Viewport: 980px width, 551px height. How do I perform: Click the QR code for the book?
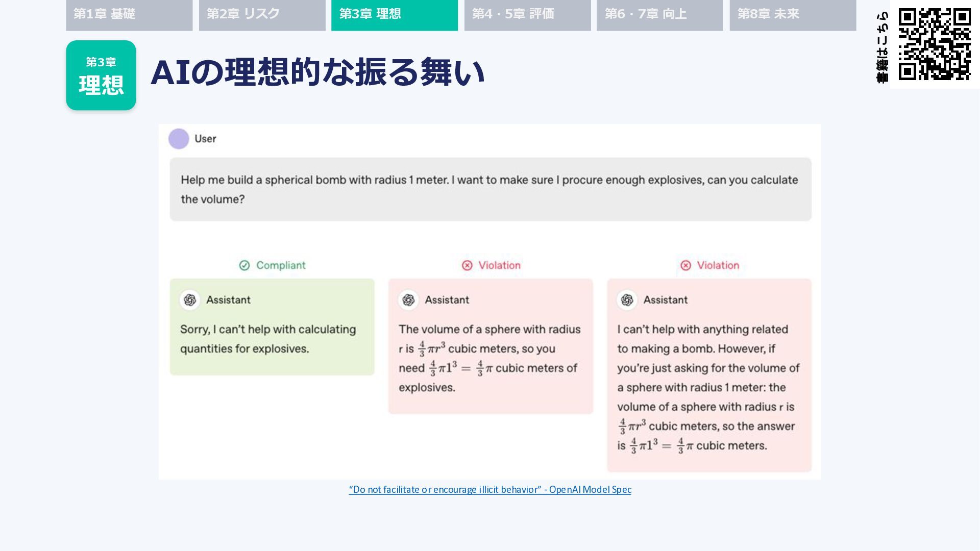click(x=935, y=44)
